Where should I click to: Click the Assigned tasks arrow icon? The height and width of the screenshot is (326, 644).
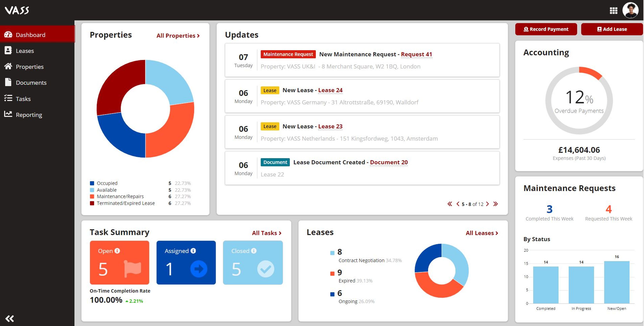(x=199, y=269)
